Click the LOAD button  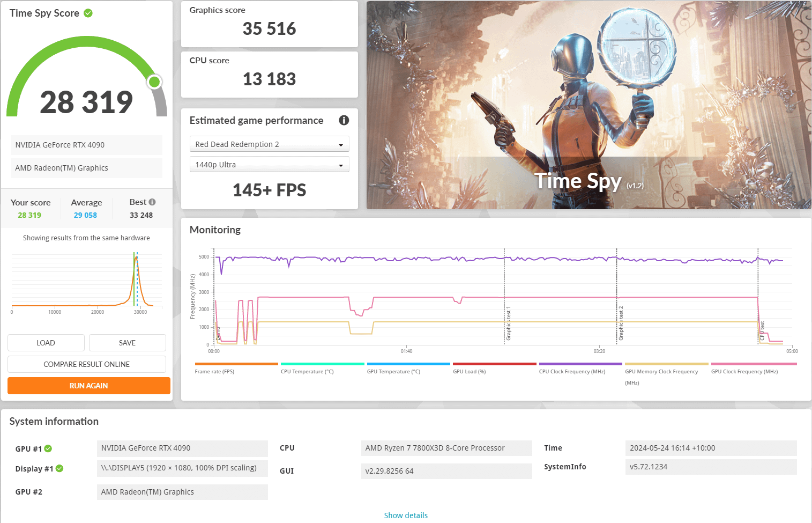(46, 343)
